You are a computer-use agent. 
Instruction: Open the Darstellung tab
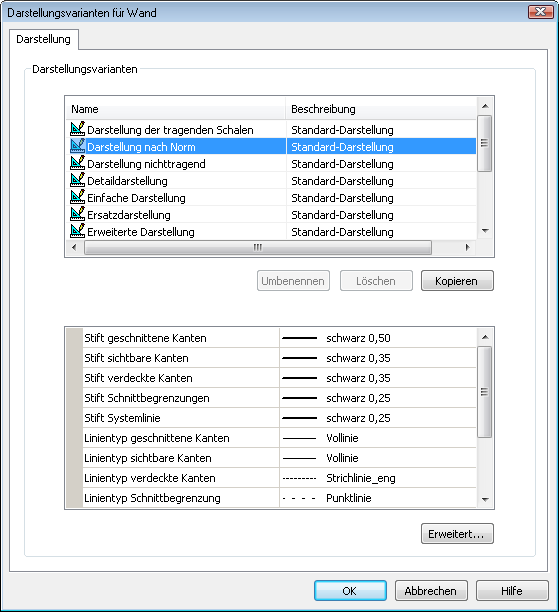coord(44,39)
